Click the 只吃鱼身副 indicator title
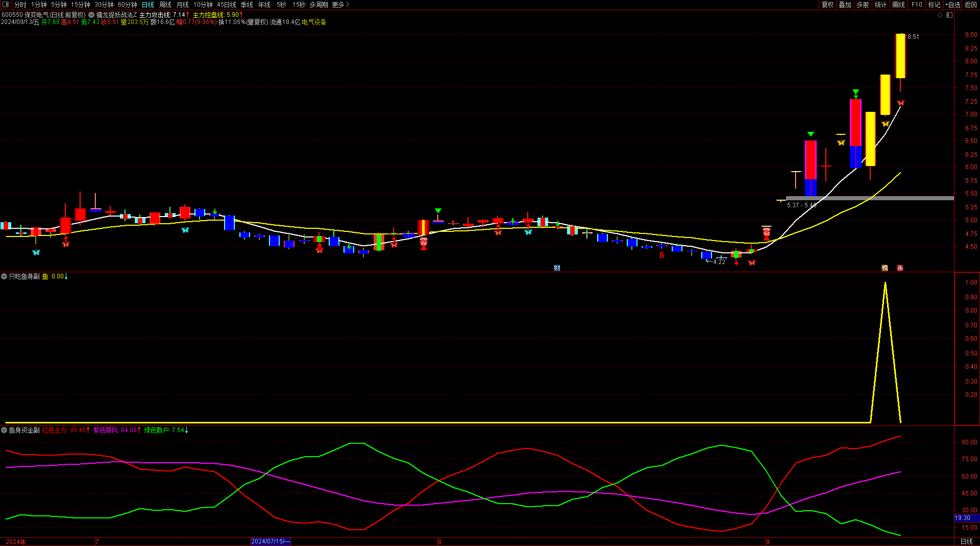 coord(24,276)
